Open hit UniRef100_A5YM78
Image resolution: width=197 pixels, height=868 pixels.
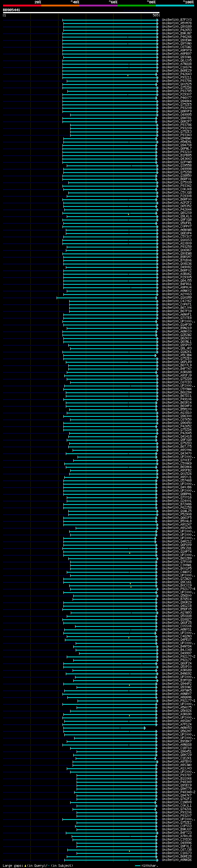pyautogui.click(x=177, y=23)
